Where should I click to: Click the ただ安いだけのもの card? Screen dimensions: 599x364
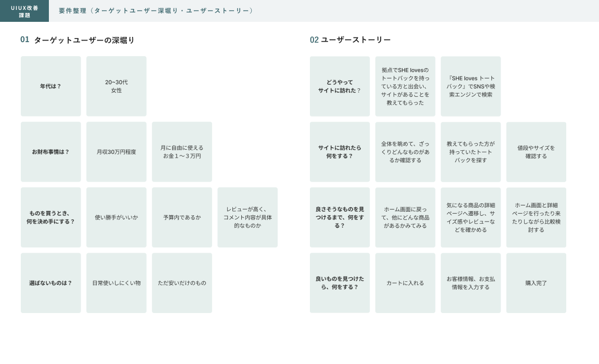[182, 283]
